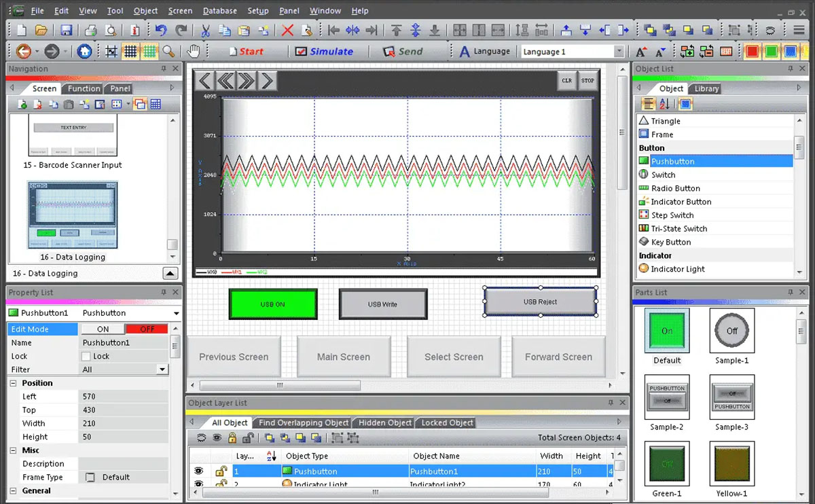Viewport: 815px width, 504px height.
Task: Open the Database menu
Action: click(x=220, y=11)
